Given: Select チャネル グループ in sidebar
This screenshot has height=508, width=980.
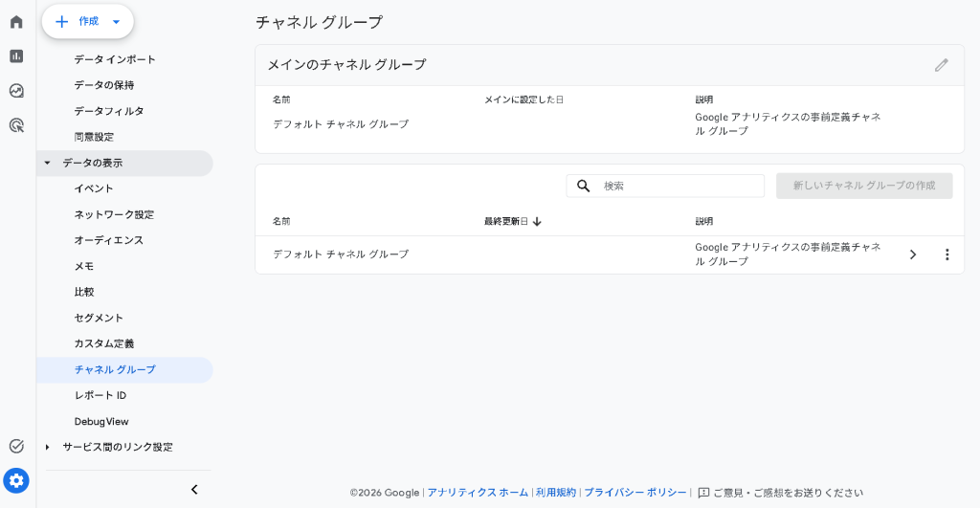Looking at the screenshot, I should (115, 370).
